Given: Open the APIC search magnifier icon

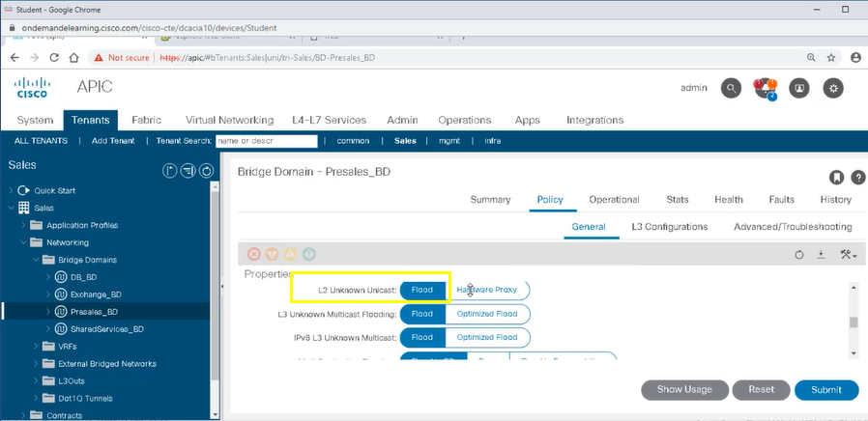Looking at the screenshot, I should click(x=732, y=88).
